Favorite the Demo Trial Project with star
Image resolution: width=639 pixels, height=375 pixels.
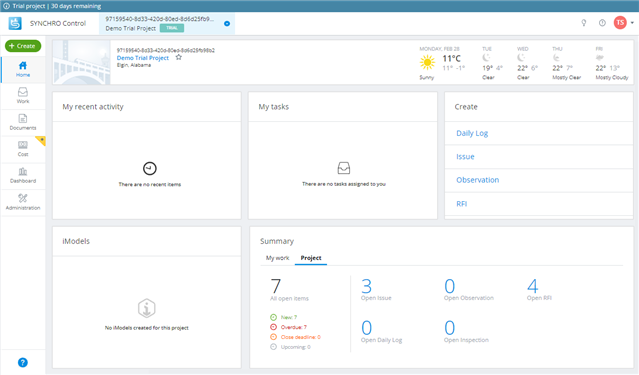click(178, 57)
